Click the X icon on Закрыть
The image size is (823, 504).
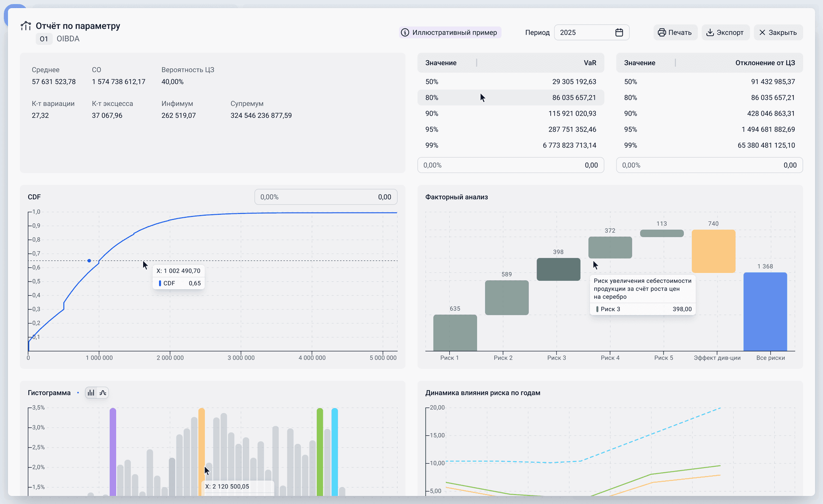(x=762, y=33)
